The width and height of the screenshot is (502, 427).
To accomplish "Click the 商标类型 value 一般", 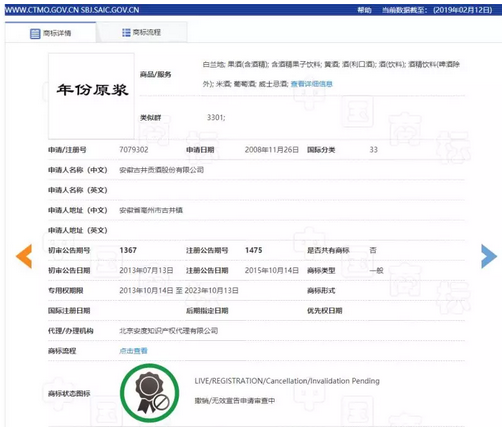I will (x=376, y=270).
